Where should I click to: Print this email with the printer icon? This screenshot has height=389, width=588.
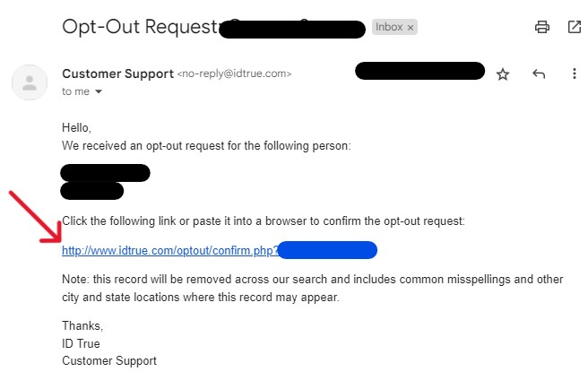pyautogui.click(x=542, y=27)
